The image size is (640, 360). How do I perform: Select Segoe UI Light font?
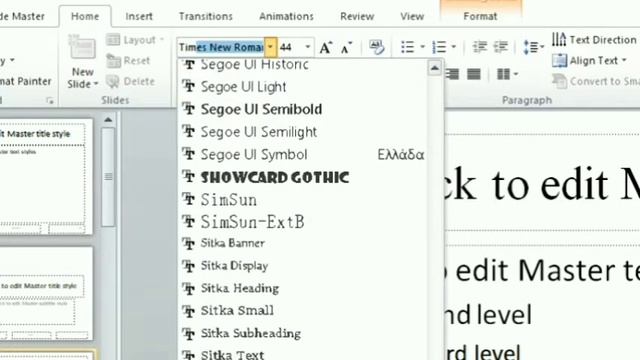(x=302, y=87)
